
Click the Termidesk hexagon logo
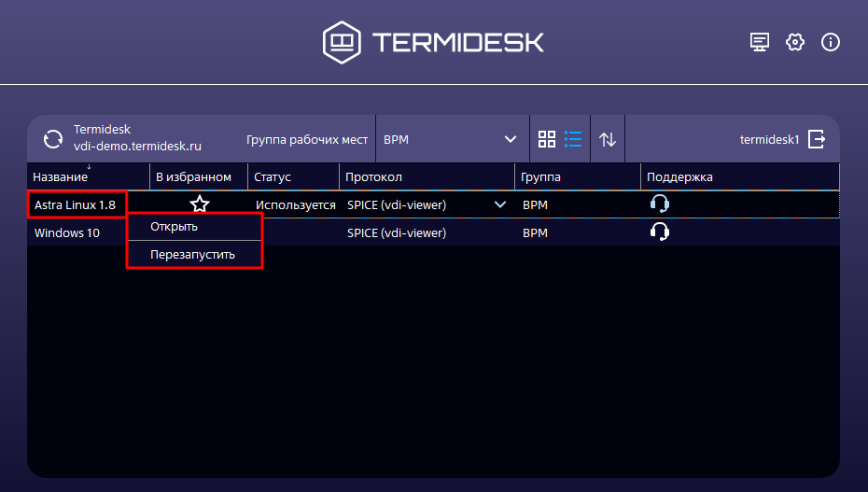pos(342,43)
